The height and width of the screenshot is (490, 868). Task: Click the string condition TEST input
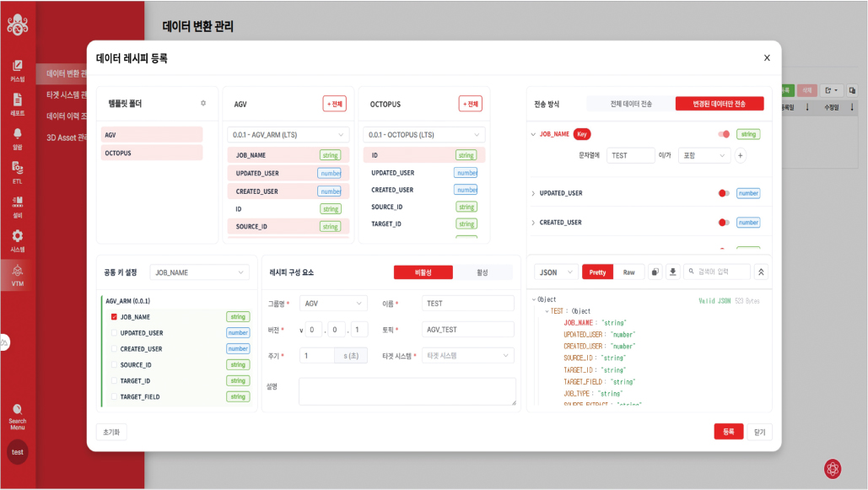(630, 155)
